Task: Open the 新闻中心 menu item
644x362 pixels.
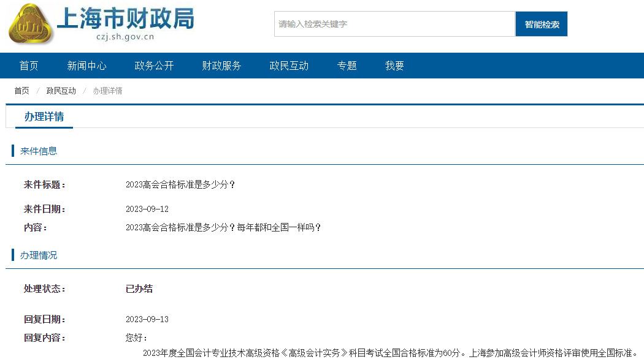Action: [x=86, y=66]
